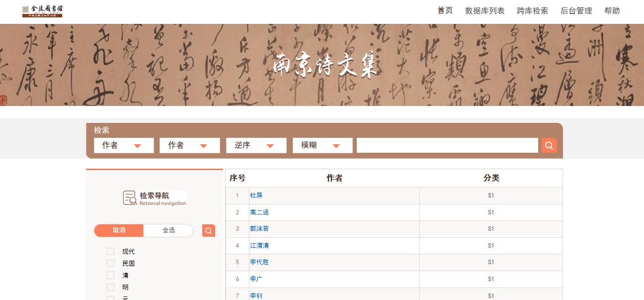Click the 全选 button
This screenshot has width=644, height=300.
tap(168, 230)
